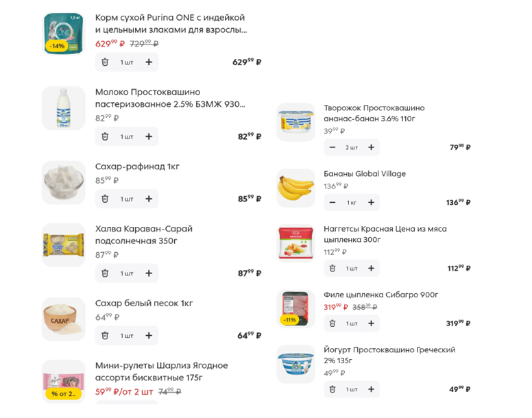The image size is (532, 418).
Task: Open Мини-рулеты Шарлиз Ягодное ассорти product link
Action: coord(162,371)
